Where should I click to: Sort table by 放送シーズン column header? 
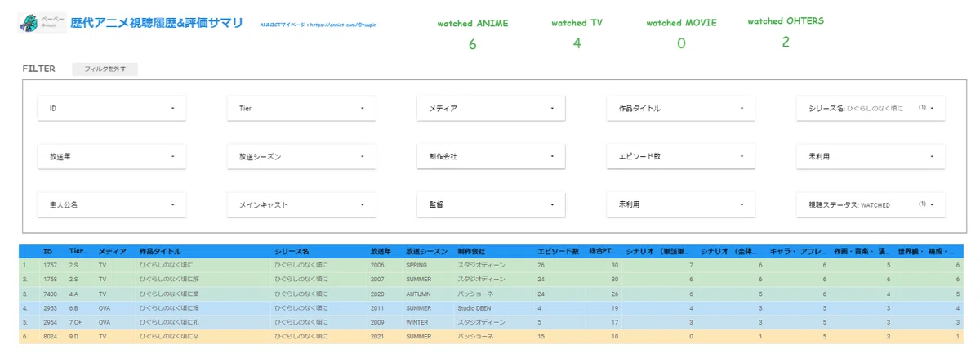pos(425,252)
